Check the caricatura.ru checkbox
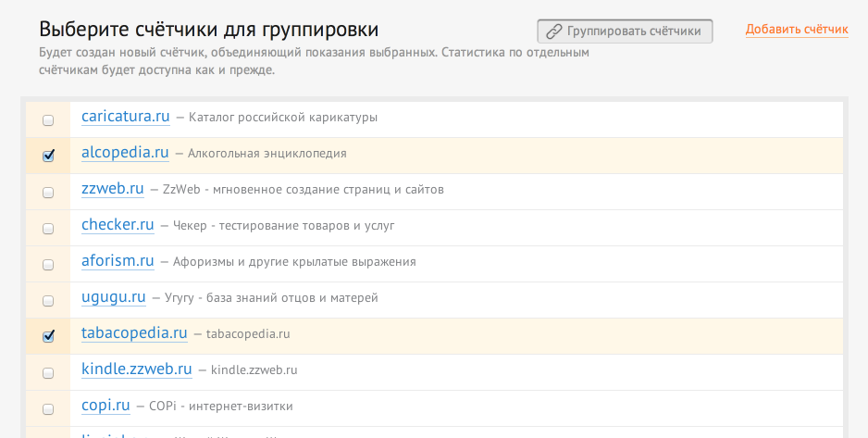The width and height of the screenshot is (868, 438). [48, 120]
